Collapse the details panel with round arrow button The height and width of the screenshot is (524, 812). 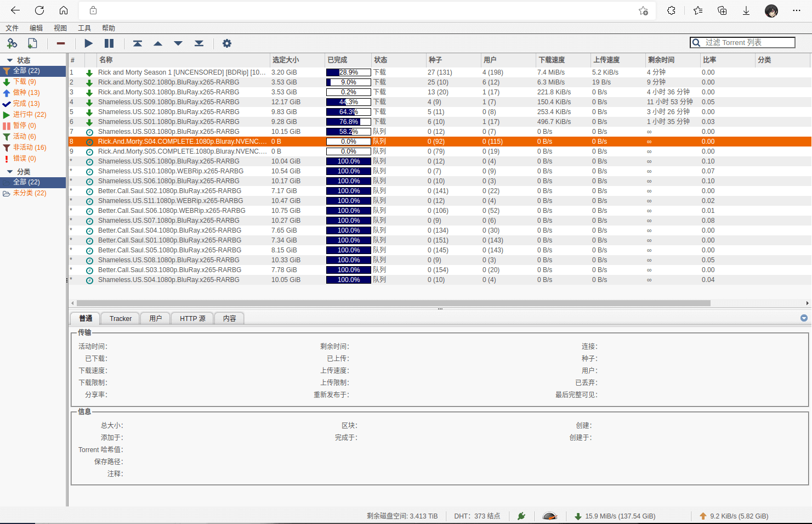click(804, 318)
